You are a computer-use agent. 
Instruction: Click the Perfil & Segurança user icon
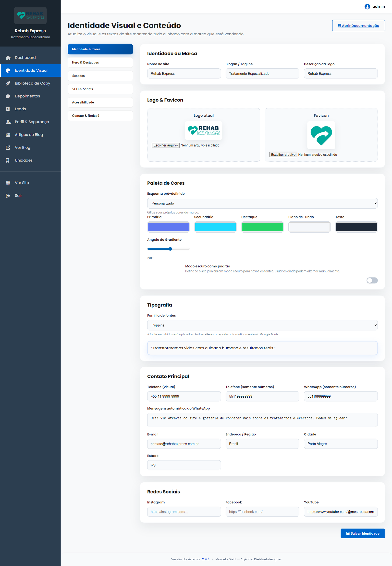click(8, 122)
